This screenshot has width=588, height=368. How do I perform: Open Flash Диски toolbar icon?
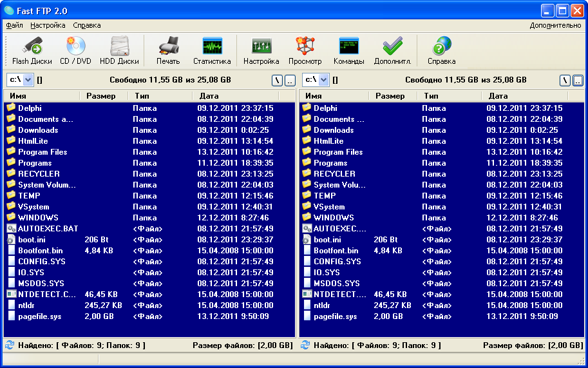point(32,46)
